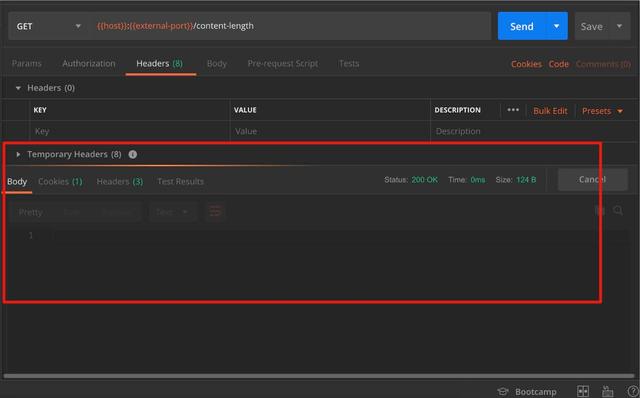This screenshot has width=640, height=398.
Task: Open the Send options arrow
Action: 556,27
